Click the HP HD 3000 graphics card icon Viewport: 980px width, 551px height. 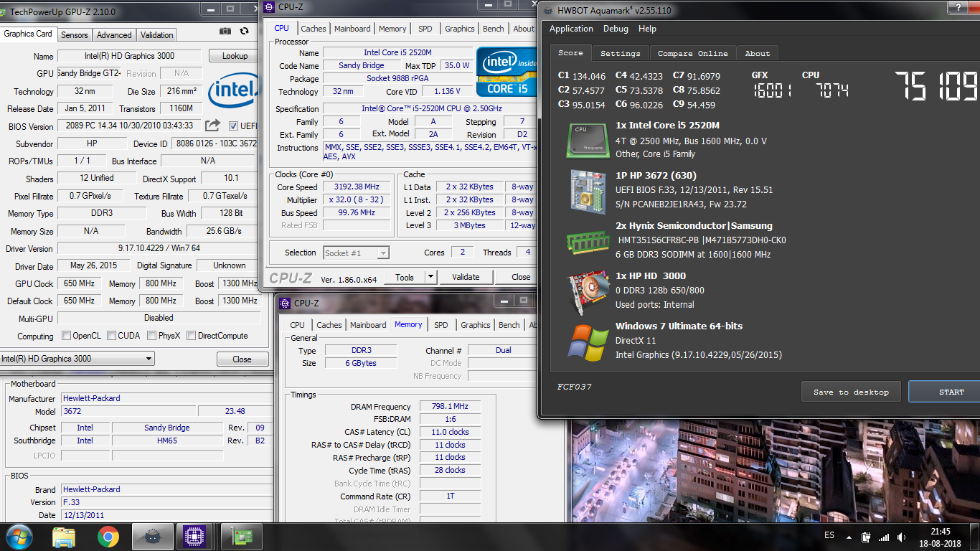point(588,291)
